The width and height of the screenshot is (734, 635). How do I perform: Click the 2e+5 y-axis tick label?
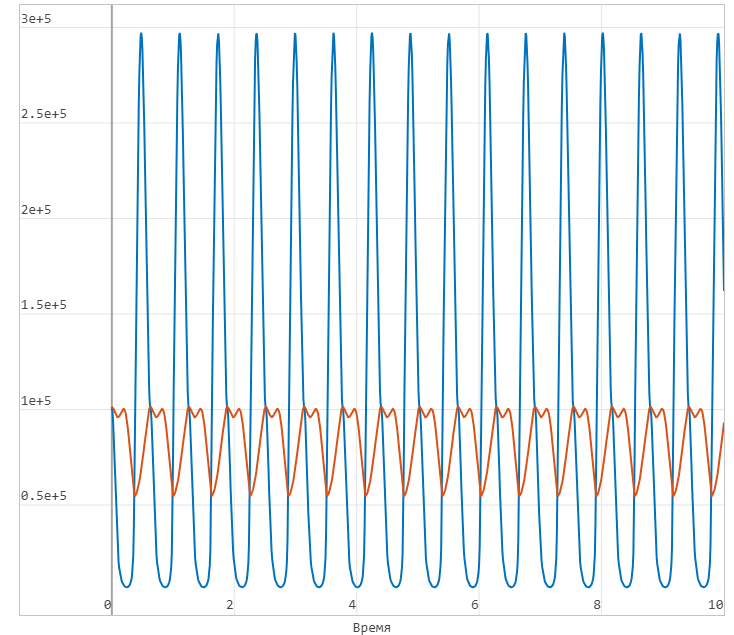(x=43, y=210)
